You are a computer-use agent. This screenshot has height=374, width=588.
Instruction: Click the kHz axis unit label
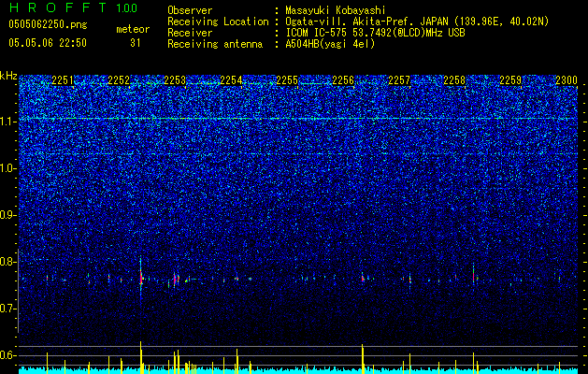(8, 76)
